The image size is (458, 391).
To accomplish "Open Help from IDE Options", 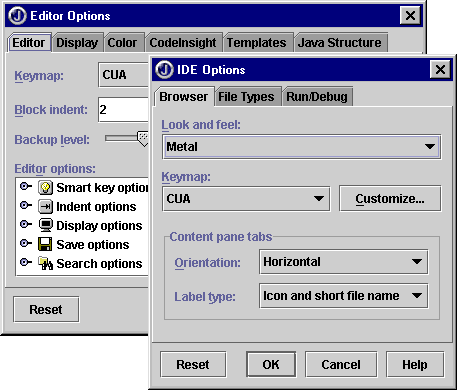I will pyautogui.click(x=415, y=364).
